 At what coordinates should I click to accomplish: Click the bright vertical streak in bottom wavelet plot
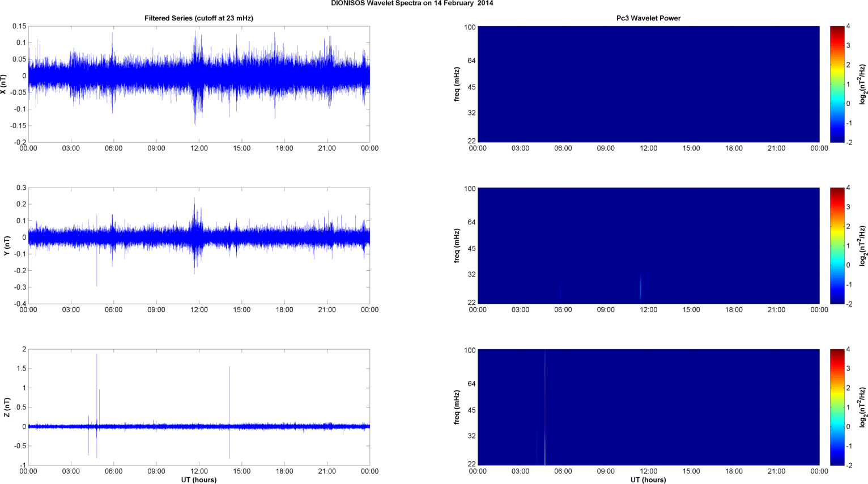pyautogui.click(x=544, y=407)
